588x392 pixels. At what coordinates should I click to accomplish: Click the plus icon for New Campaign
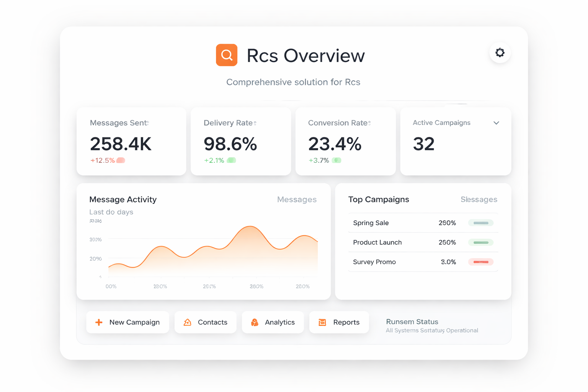pyautogui.click(x=99, y=322)
